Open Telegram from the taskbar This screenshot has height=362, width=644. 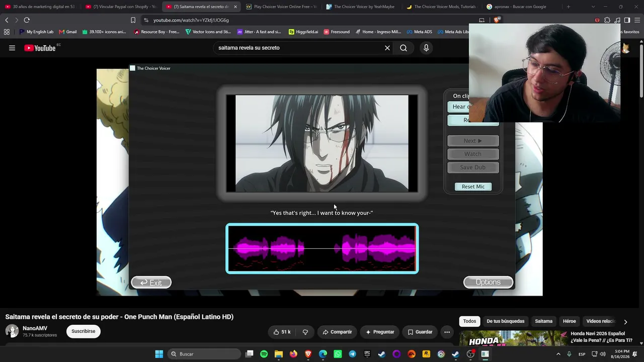(x=352, y=354)
